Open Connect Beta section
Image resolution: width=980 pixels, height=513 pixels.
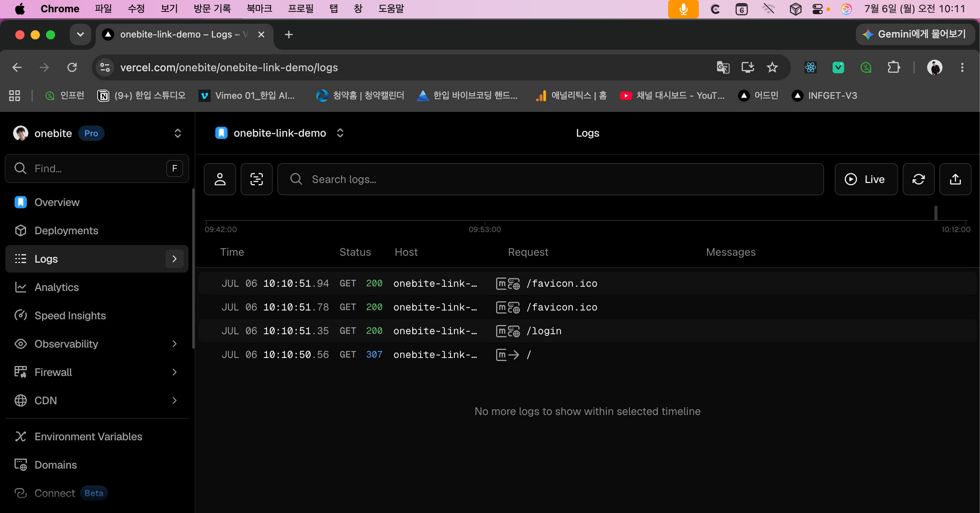pos(97,493)
